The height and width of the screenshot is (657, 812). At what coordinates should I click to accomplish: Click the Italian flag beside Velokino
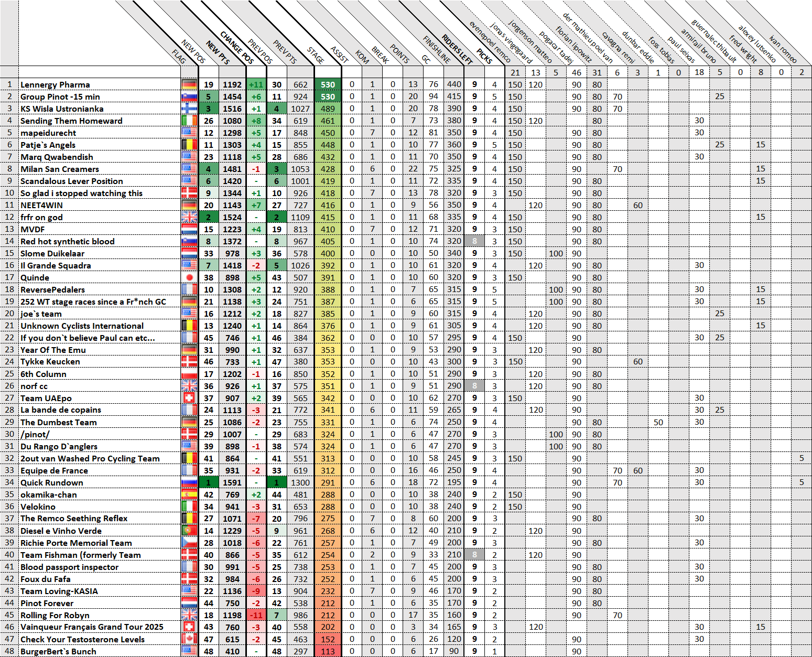(189, 507)
